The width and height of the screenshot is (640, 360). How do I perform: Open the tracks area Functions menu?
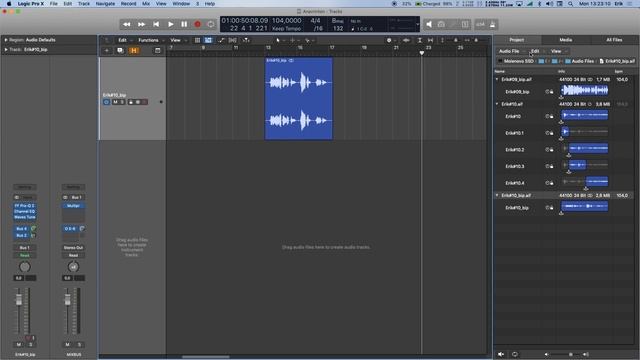coord(148,40)
